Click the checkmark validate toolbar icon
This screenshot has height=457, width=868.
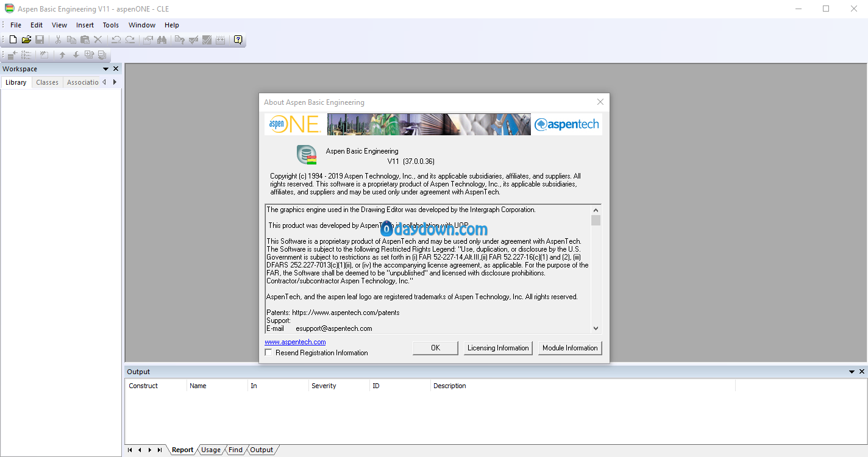[193, 40]
